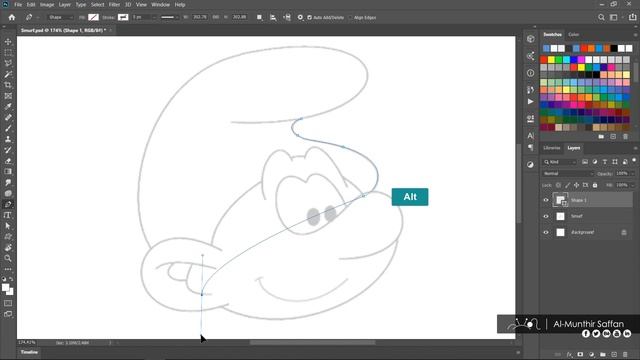This screenshot has height=360, width=640.
Task: Open the Kind filter dropdown in Layers
Action: (560, 162)
